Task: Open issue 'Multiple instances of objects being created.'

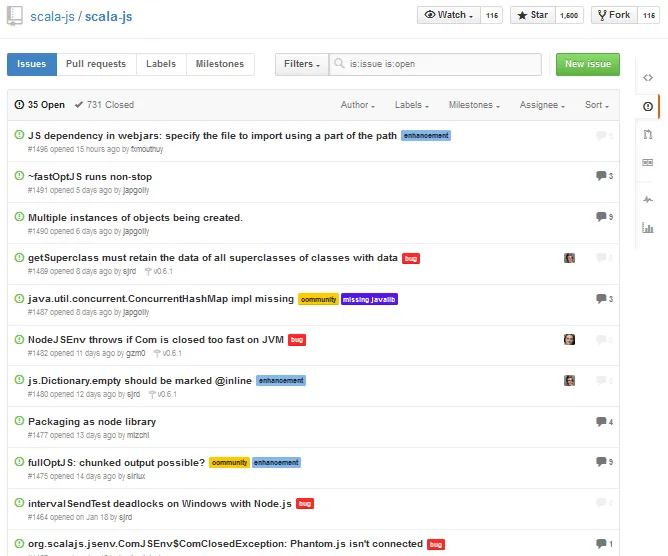Action: tap(135, 217)
